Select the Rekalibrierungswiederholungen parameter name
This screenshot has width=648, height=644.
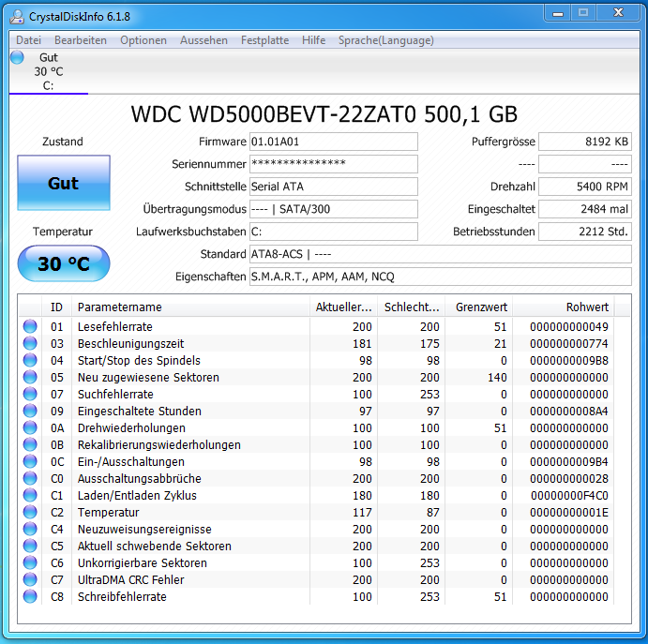(x=159, y=445)
